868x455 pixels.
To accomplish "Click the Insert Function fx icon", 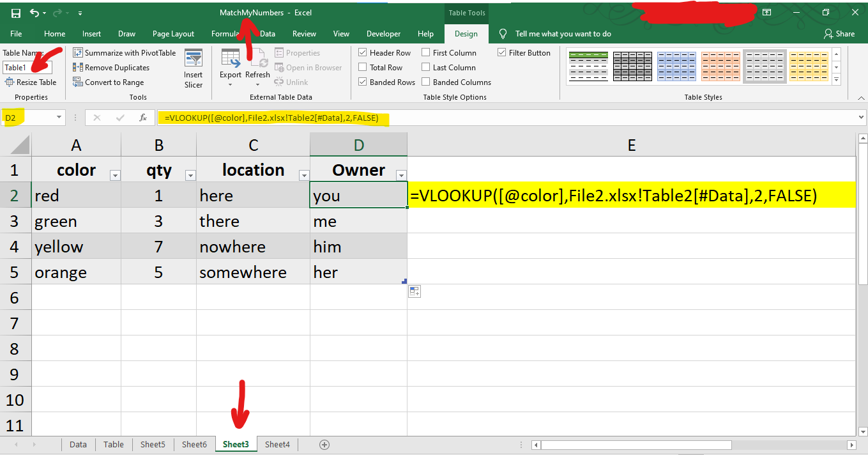I will point(143,118).
